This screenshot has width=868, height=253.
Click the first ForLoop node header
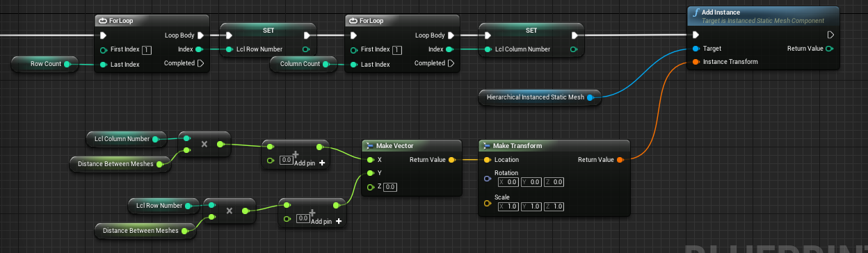click(151, 21)
